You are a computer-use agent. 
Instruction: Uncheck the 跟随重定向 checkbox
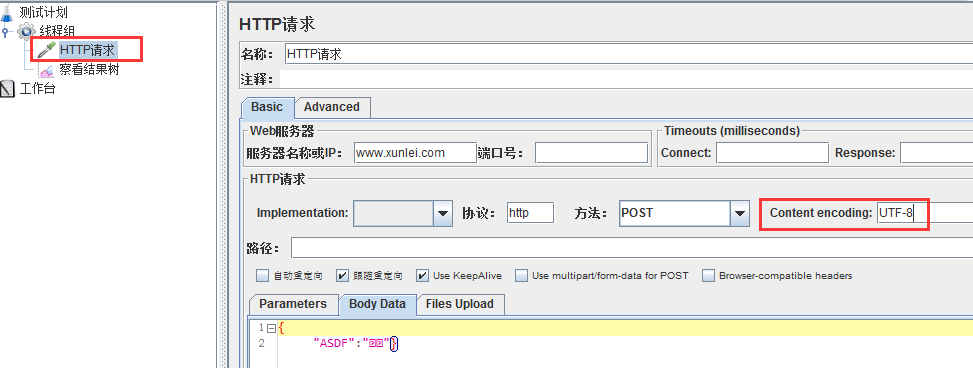point(343,276)
